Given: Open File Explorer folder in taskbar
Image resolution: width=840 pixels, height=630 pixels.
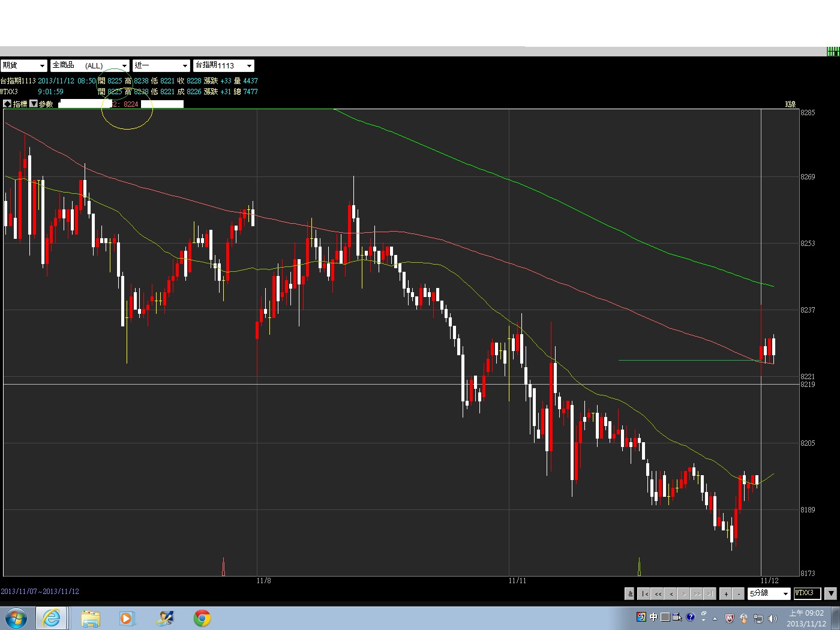Looking at the screenshot, I should click(x=91, y=618).
